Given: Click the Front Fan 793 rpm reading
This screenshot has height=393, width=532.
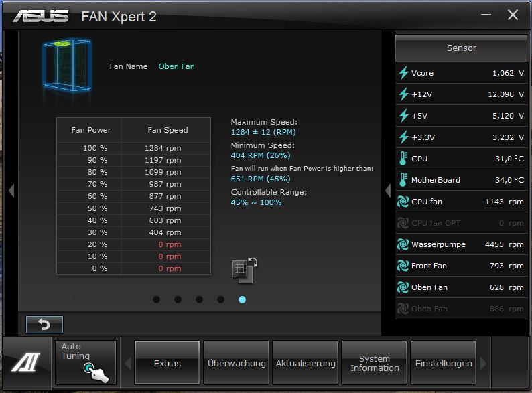Looking at the screenshot, I should click(x=507, y=266).
